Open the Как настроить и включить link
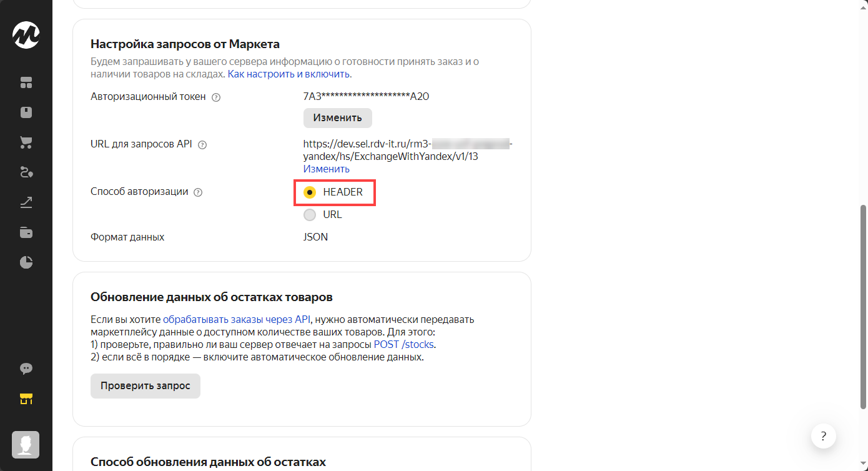The width and height of the screenshot is (868, 471). point(289,74)
